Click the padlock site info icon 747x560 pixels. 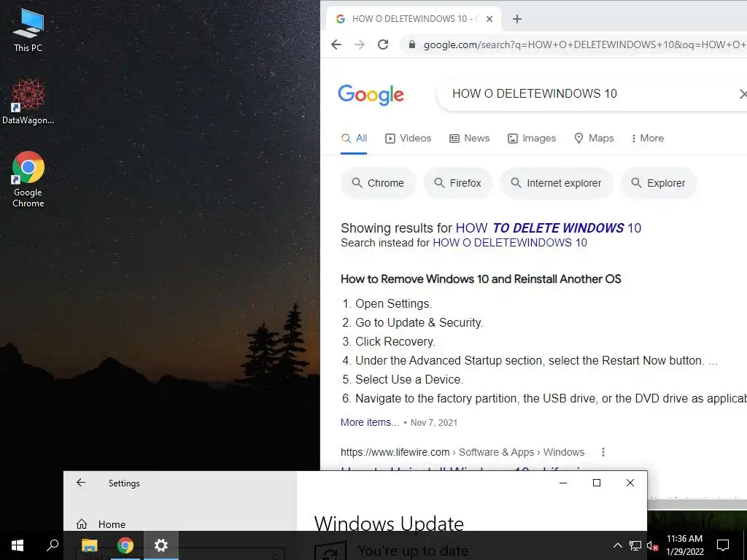click(413, 44)
